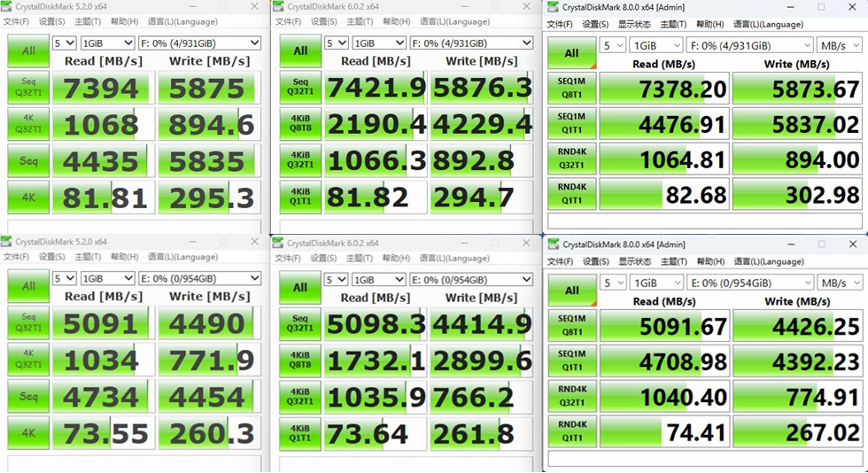Open test count dropdown in top 5.2.0 window
Image resolution: width=868 pixels, height=473 pixels.
coord(64,43)
